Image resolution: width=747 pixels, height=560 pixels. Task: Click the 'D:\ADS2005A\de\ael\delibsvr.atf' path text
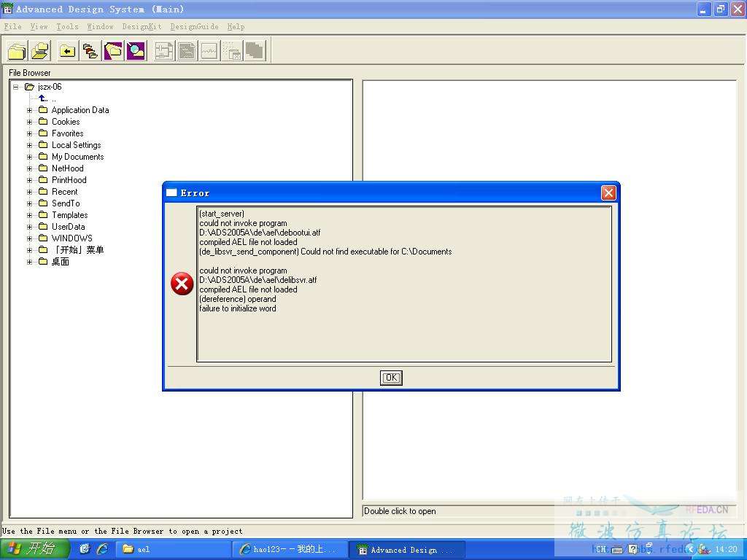(258, 280)
